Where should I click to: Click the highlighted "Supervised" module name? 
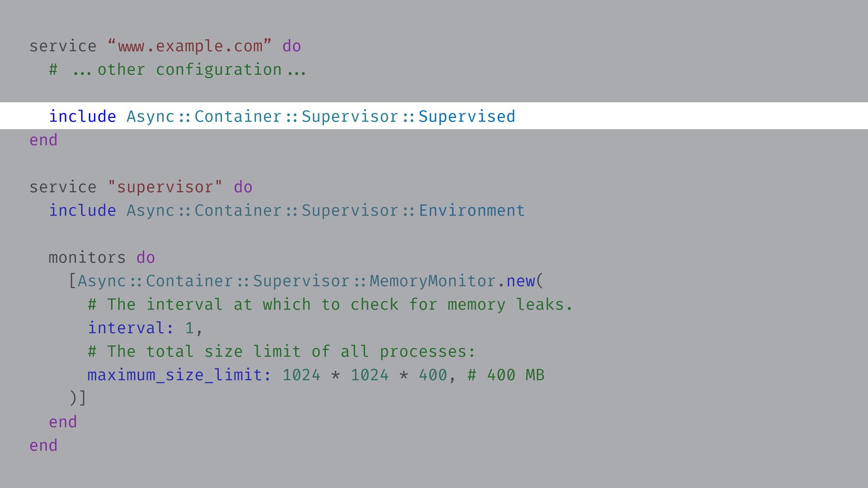467,117
